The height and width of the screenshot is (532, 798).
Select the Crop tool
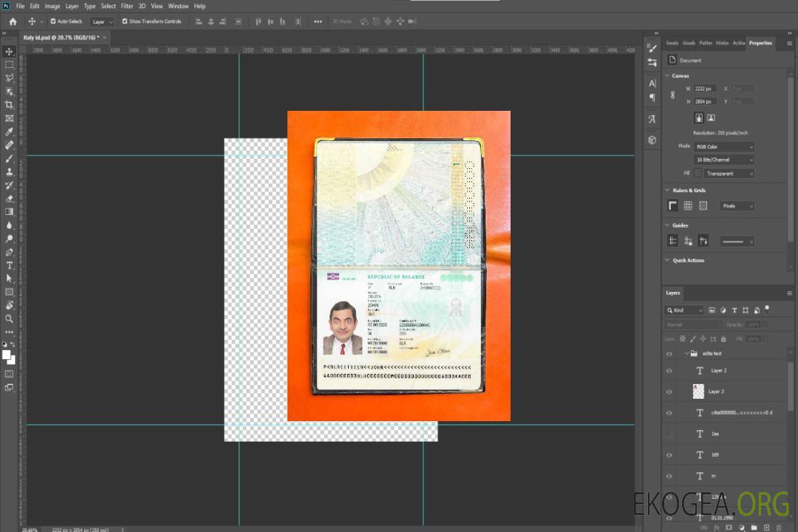click(x=9, y=105)
